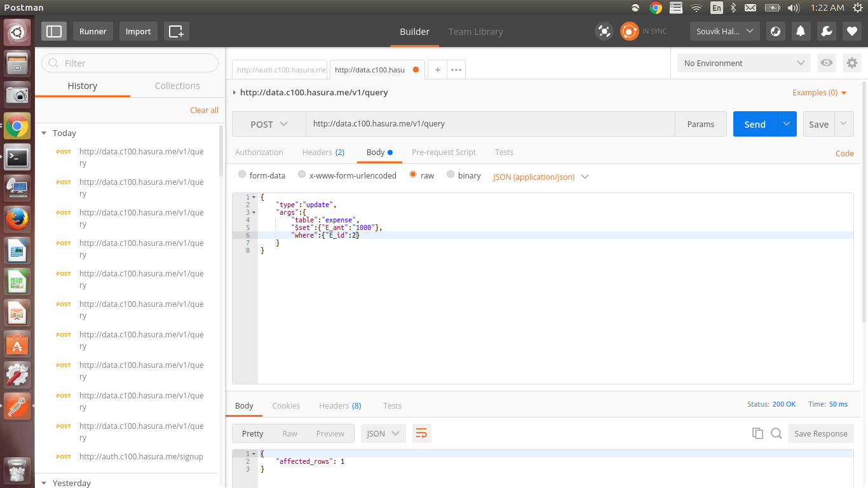Open the No Environment dropdown
This screenshot has height=488, width=868.
click(x=744, y=63)
